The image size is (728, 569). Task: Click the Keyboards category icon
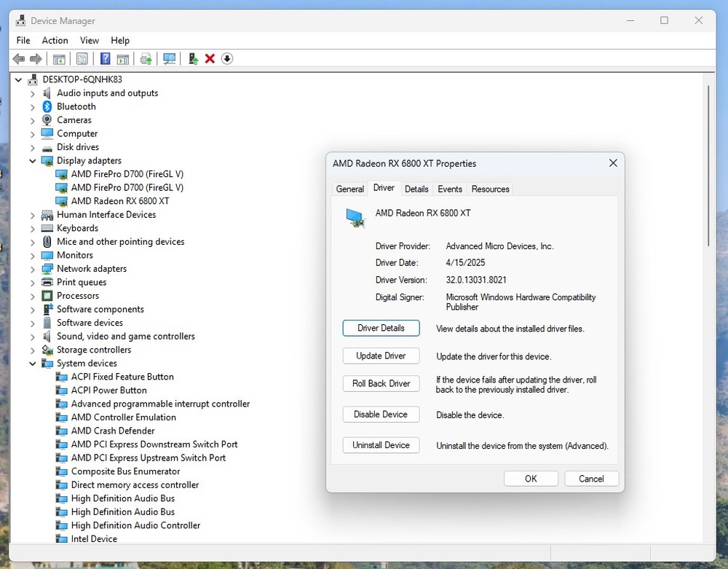[47, 228]
